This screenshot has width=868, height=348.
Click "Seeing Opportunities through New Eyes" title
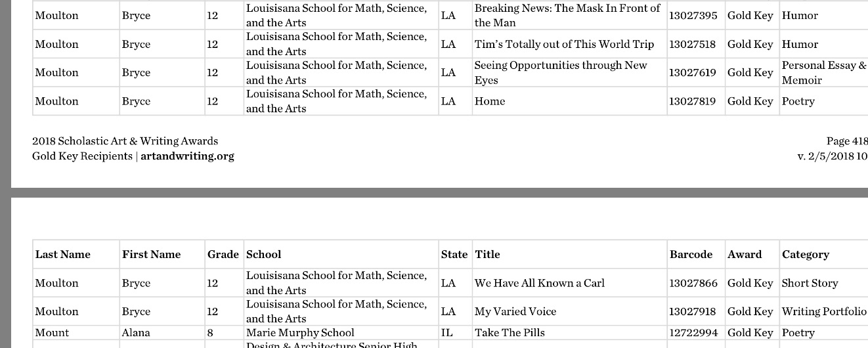(x=560, y=72)
